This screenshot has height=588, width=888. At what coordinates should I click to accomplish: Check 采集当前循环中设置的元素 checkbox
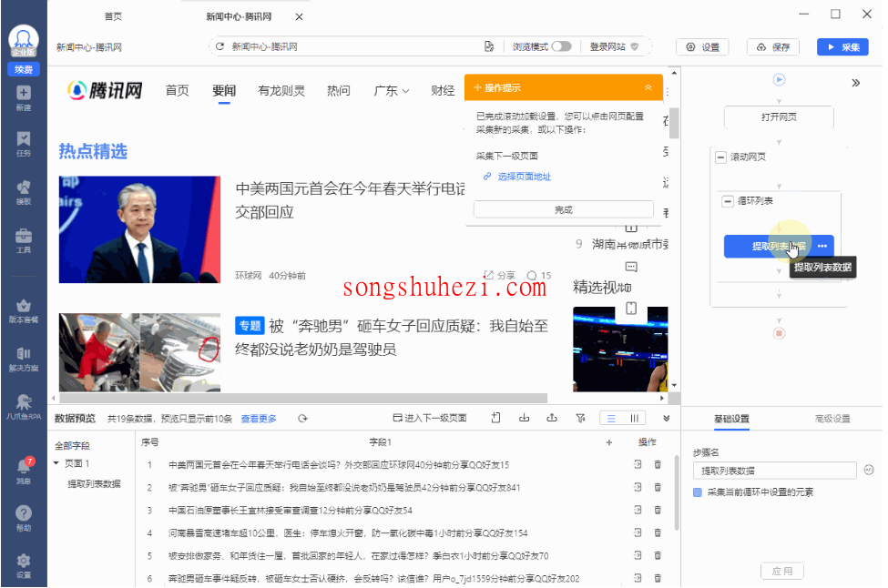(698, 492)
